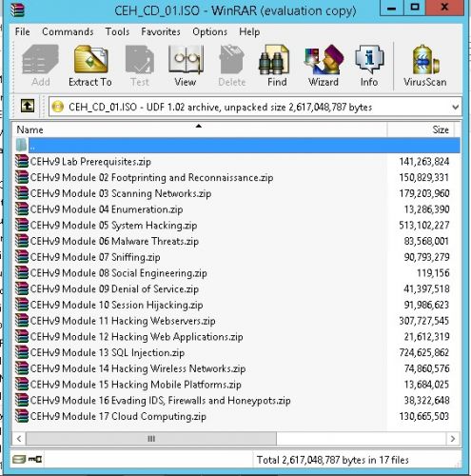This screenshot has width=471, height=476.
Task: Select CEHv9 Module 14 Hacking Wireless Networks.zip
Action: (138, 368)
